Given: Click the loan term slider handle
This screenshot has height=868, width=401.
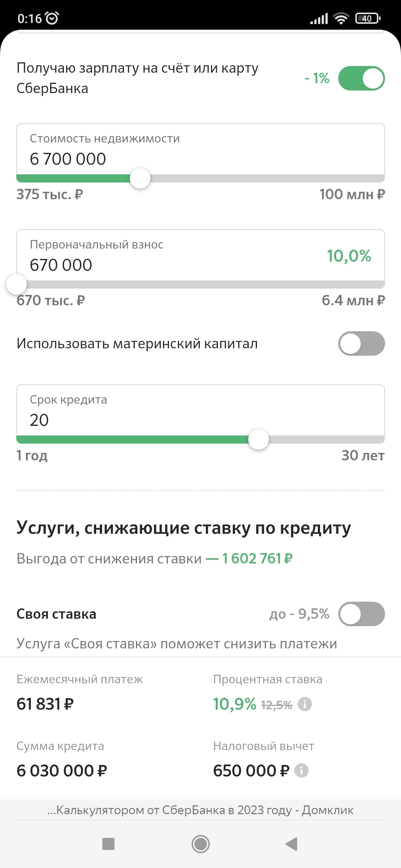Looking at the screenshot, I should [x=258, y=440].
